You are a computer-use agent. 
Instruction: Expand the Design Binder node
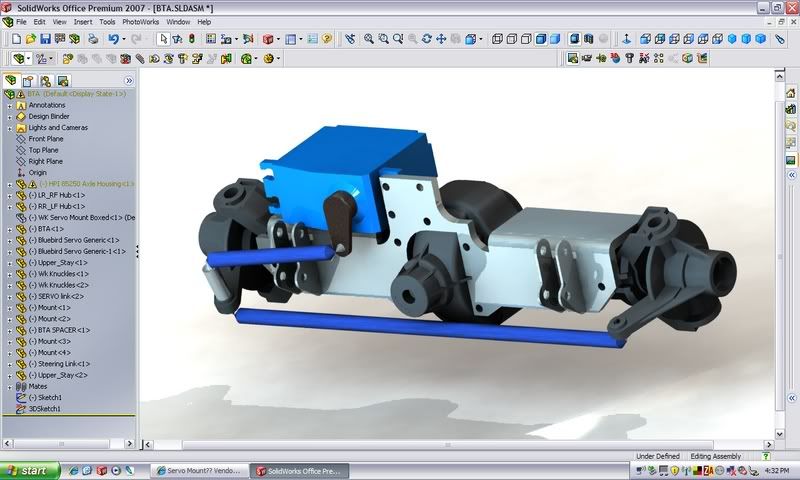pyautogui.click(x=9, y=117)
